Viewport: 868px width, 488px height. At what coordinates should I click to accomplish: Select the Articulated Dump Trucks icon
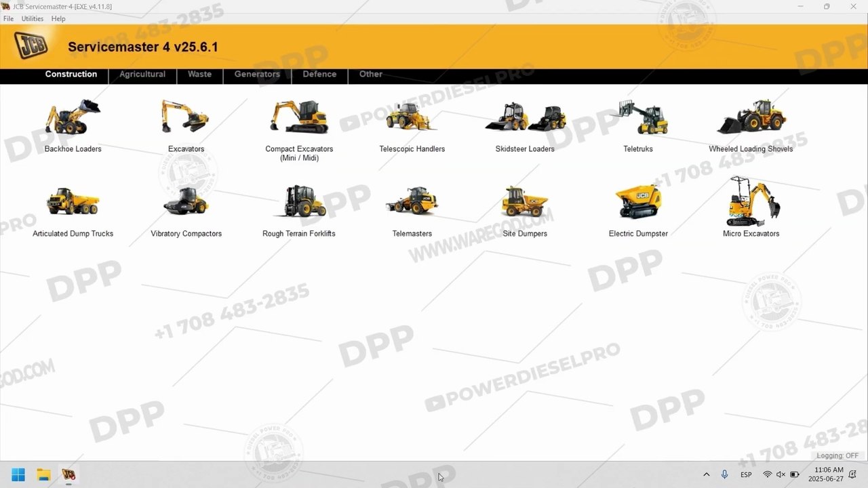pos(73,201)
